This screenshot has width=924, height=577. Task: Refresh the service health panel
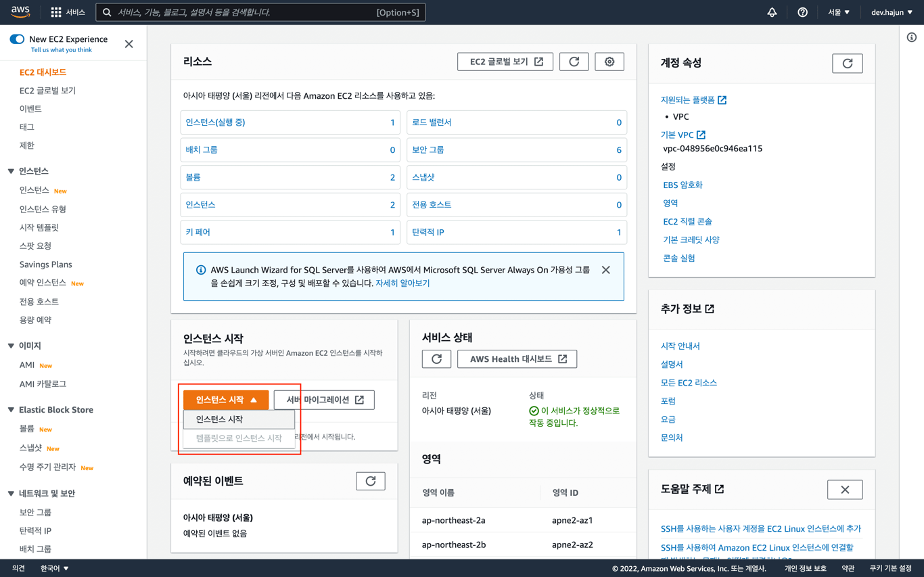(436, 359)
